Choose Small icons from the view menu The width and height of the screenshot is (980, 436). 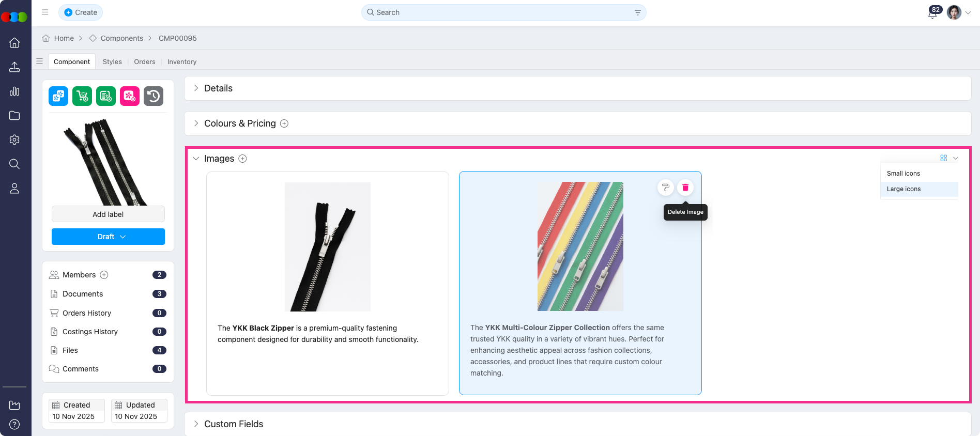click(x=904, y=174)
